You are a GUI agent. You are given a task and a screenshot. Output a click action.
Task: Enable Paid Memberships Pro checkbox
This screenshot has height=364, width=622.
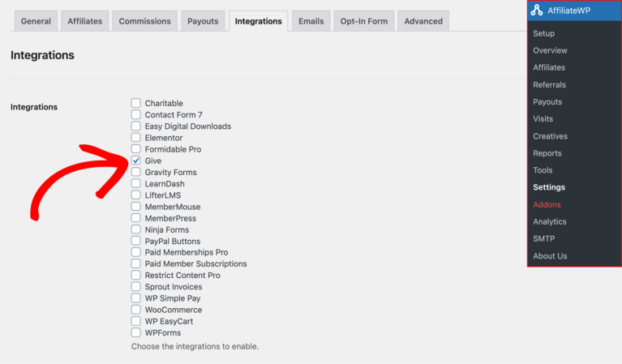point(136,252)
